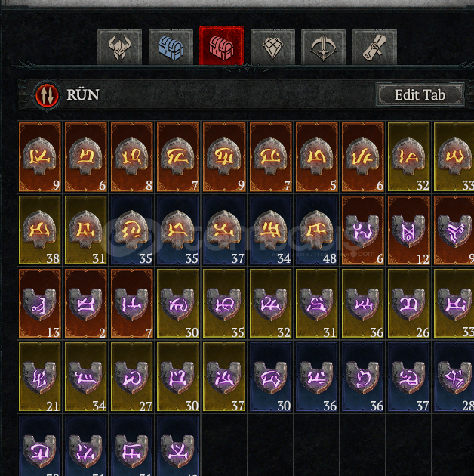Screen dimensions: 474x476
Task: Select the yellow invocation rune with count 21
Action: click(40, 377)
